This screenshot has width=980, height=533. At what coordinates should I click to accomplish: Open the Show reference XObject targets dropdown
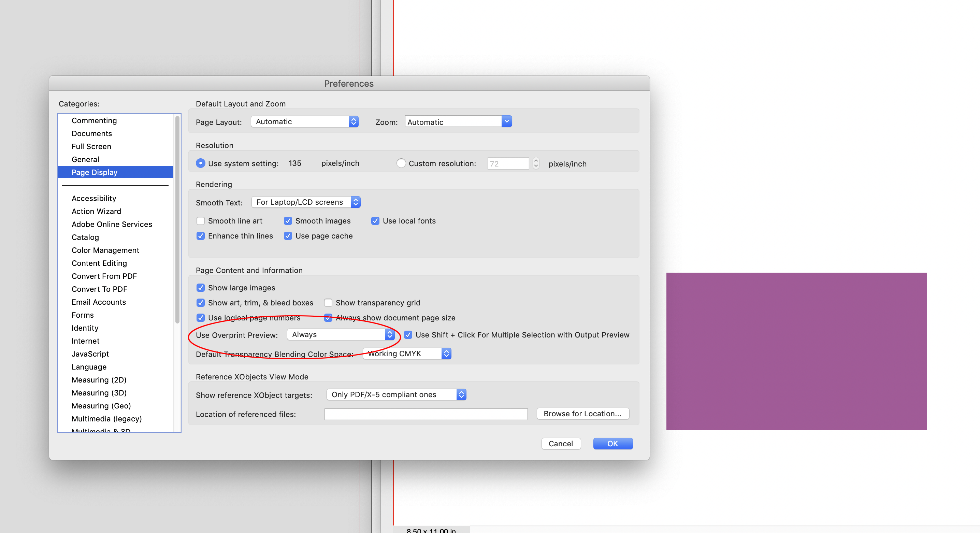coord(396,394)
